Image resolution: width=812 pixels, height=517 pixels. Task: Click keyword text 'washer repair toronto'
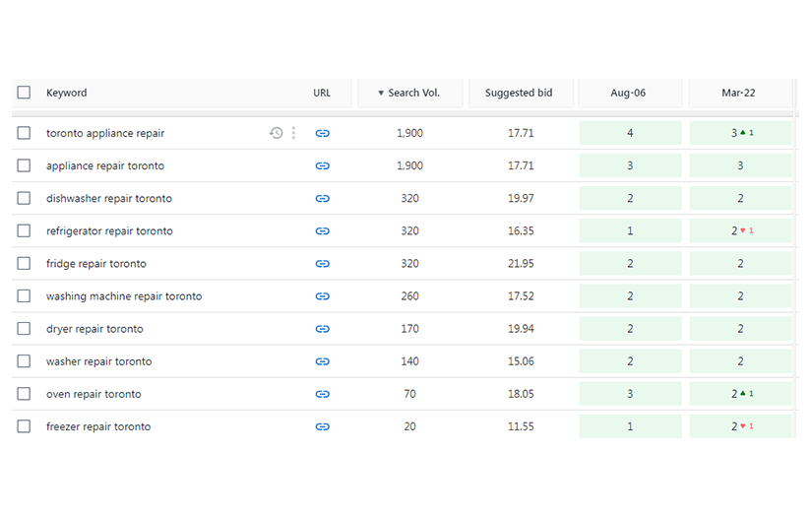click(98, 361)
